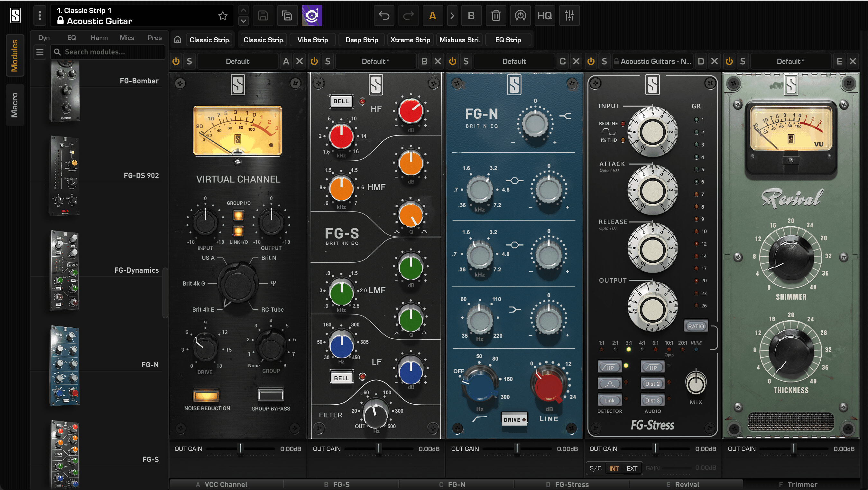Click slot A OUT GAIN slider
This screenshot has height=490, width=868.
click(x=240, y=448)
